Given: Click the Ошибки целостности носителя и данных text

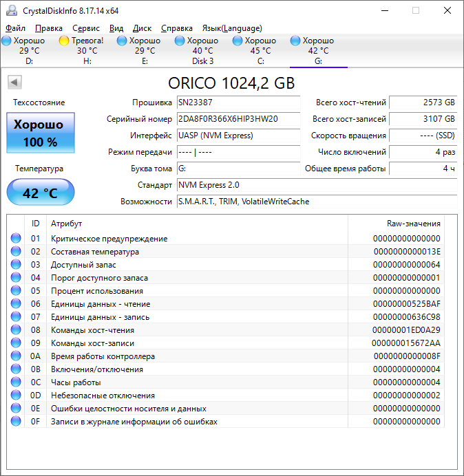Looking at the screenshot, I should tap(129, 409).
